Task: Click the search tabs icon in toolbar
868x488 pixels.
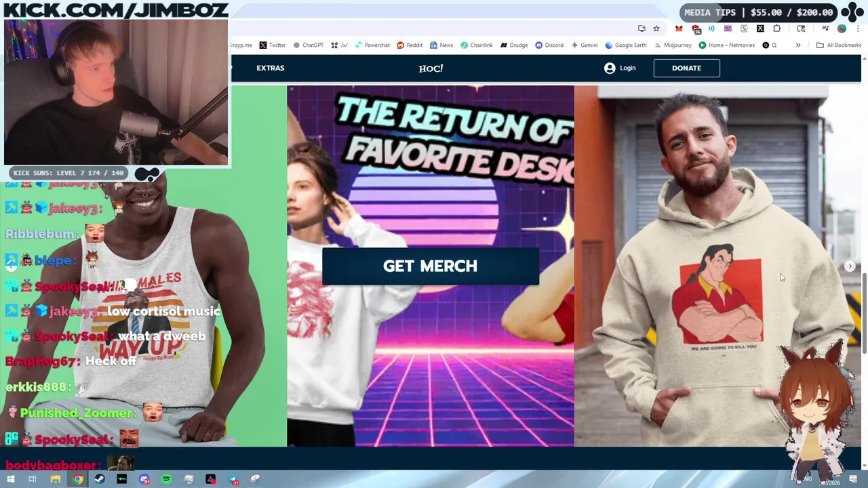Action: click(801, 28)
